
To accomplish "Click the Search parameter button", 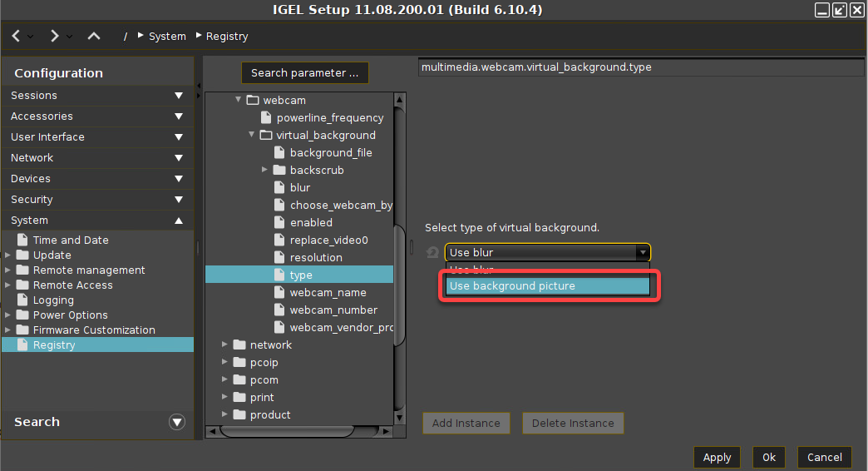I will [304, 72].
